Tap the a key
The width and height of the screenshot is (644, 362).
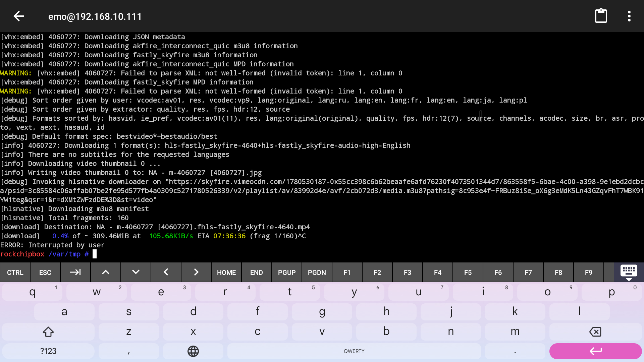[64, 312]
